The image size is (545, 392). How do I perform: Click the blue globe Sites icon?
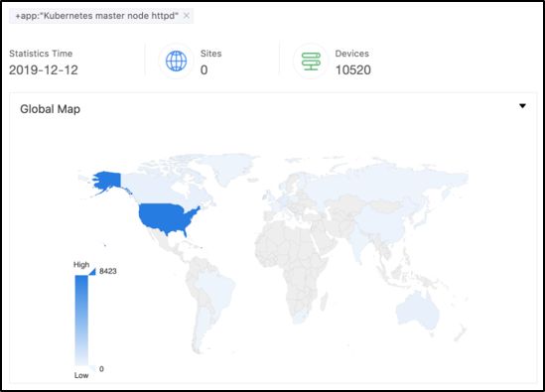pyautogui.click(x=177, y=61)
